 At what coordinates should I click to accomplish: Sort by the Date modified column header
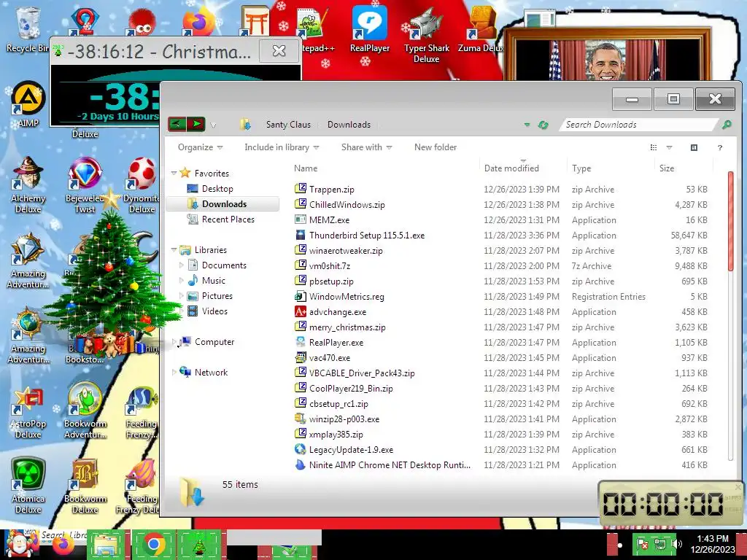click(511, 168)
